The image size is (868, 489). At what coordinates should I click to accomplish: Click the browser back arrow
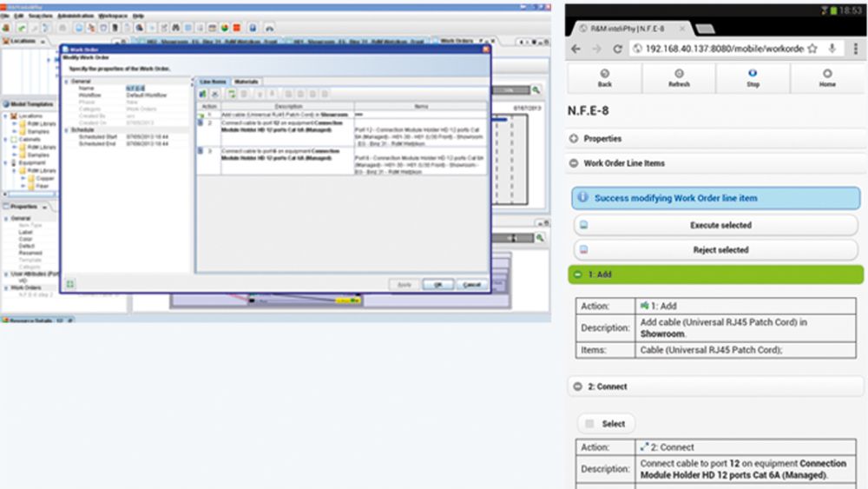click(x=576, y=49)
